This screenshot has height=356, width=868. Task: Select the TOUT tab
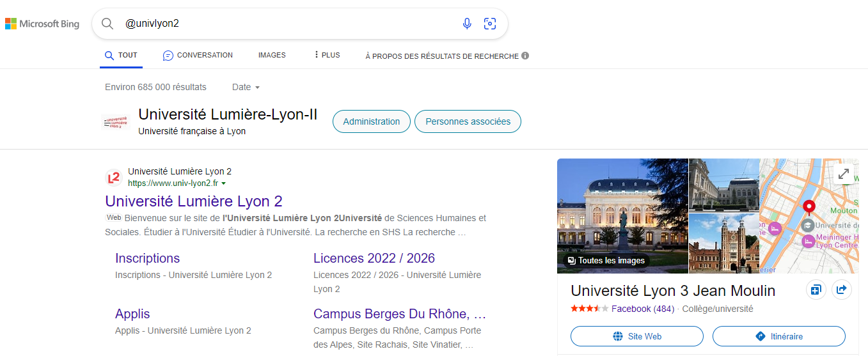[121, 56]
